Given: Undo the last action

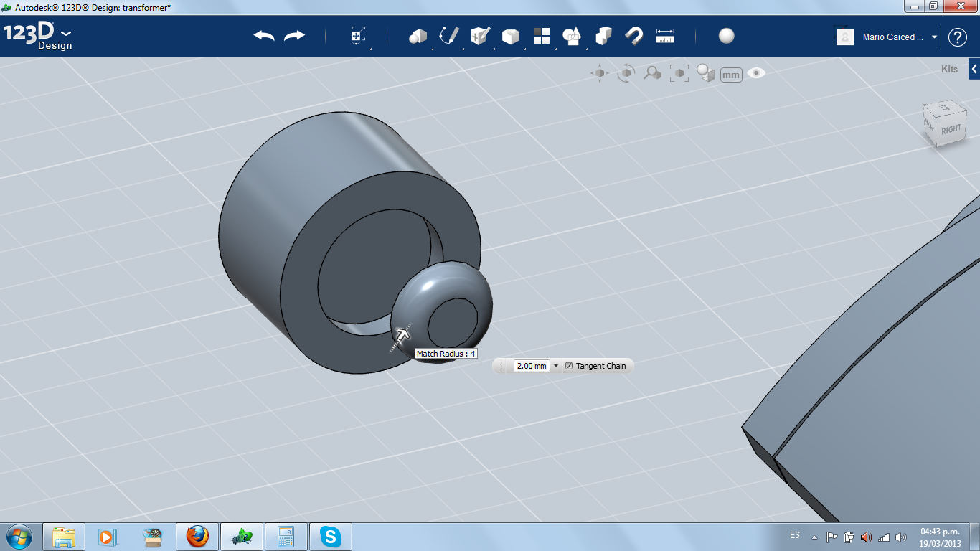Looking at the screenshot, I should pyautogui.click(x=264, y=36).
